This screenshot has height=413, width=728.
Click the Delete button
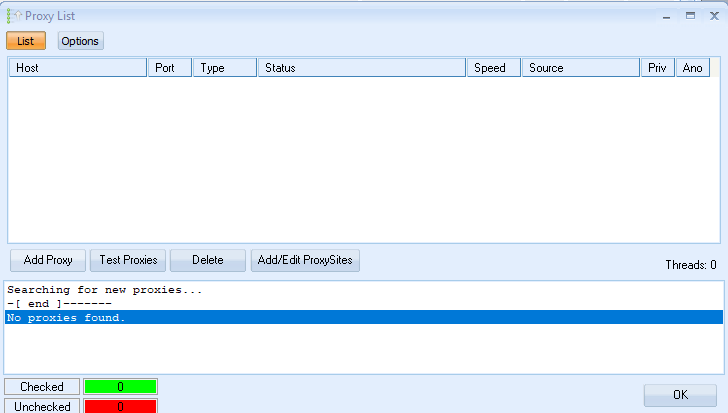point(208,260)
